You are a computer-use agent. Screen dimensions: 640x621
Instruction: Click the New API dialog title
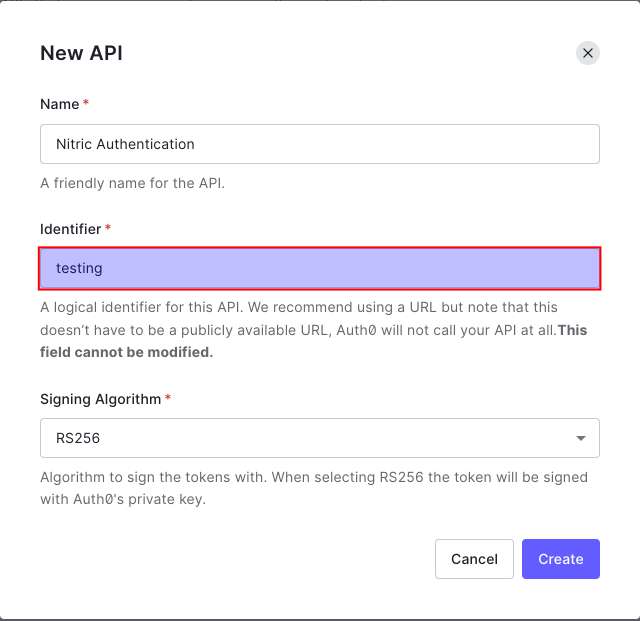(81, 53)
